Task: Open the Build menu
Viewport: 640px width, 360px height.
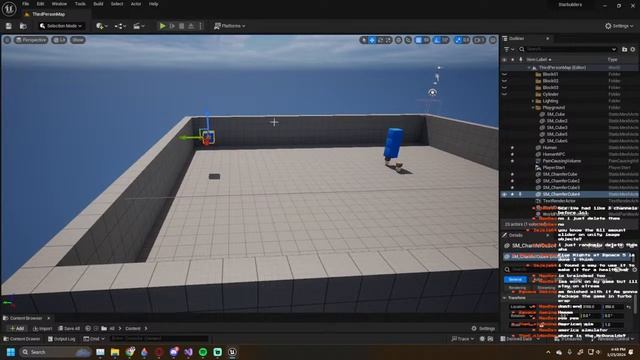Action: 98,4
